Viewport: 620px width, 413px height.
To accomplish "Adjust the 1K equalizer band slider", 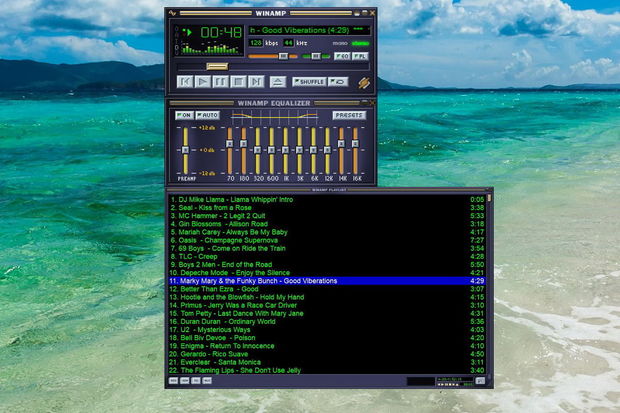I will 285,150.
